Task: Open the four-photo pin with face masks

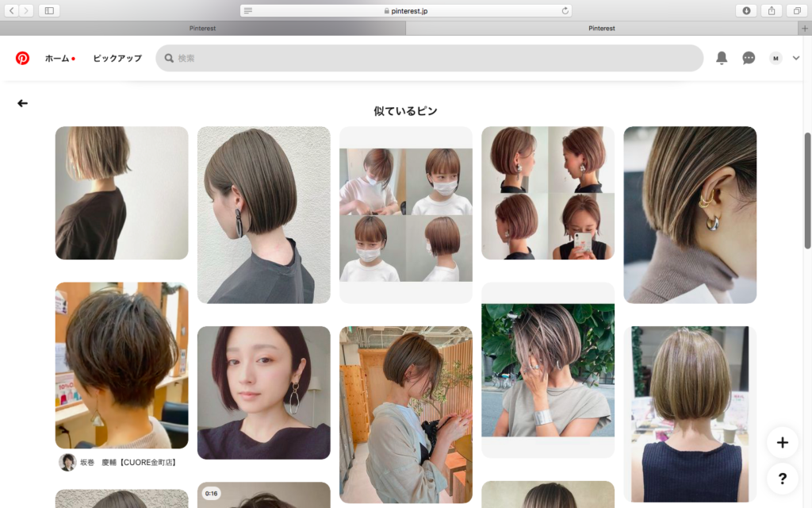Action: pyautogui.click(x=405, y=214)
